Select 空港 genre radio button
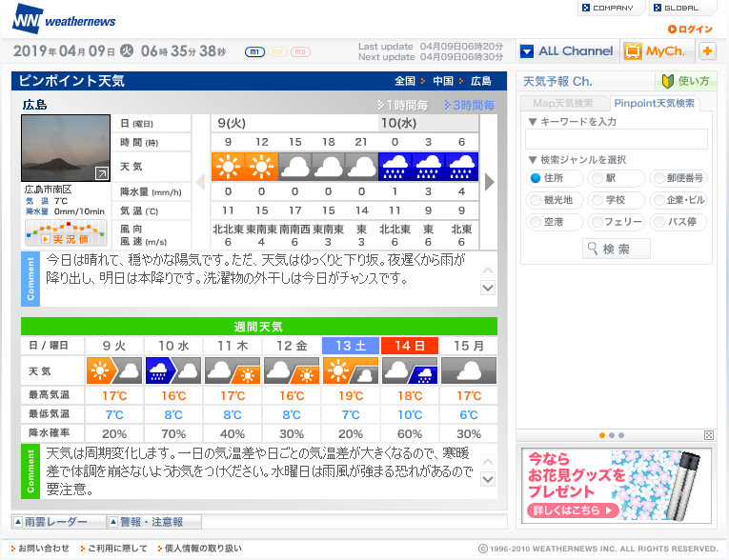The image size is (729, 560). click(537, 222)
